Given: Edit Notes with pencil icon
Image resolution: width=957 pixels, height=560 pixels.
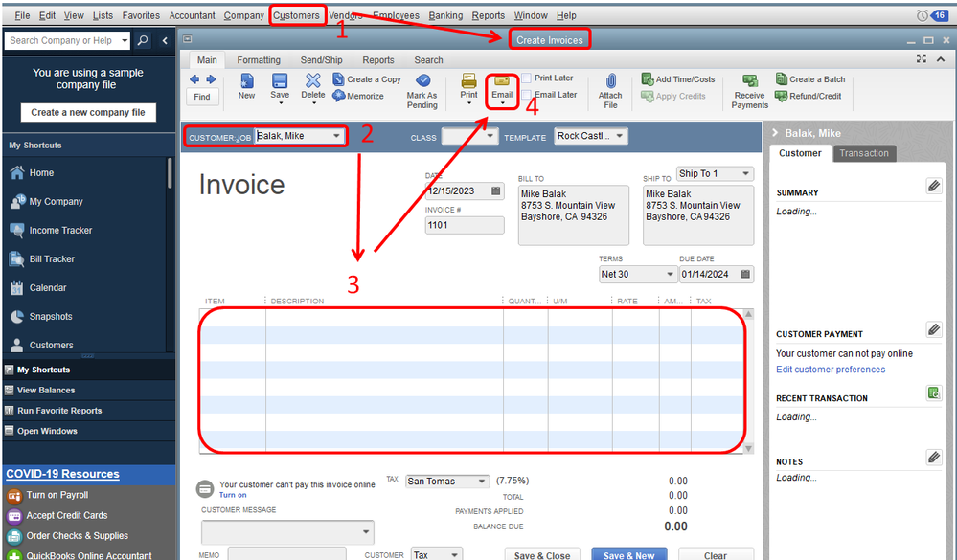Looking at the screenshot, I should (x=934, y=457).
